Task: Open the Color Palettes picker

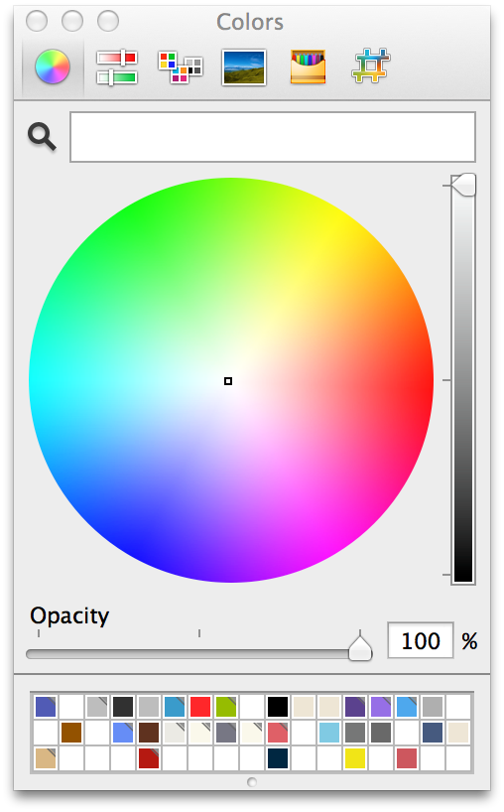Action: click(x=181, y=68)
